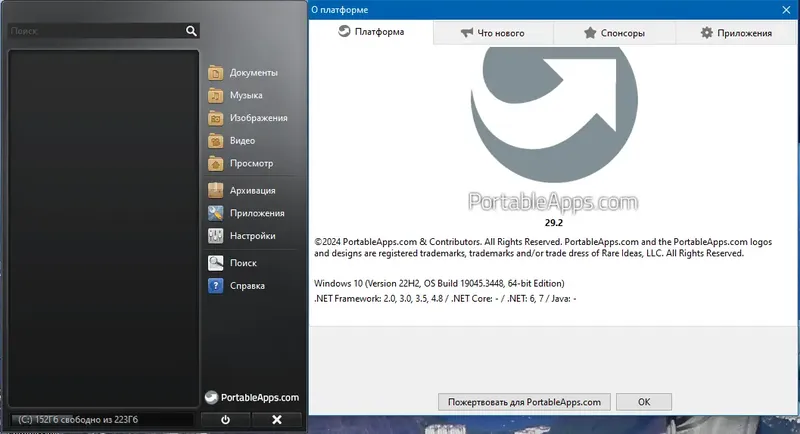Viewport: 800px width, 434px height.
Task: Click the copyright ©2024 PortableApps.com text
Action: [543, 248]
